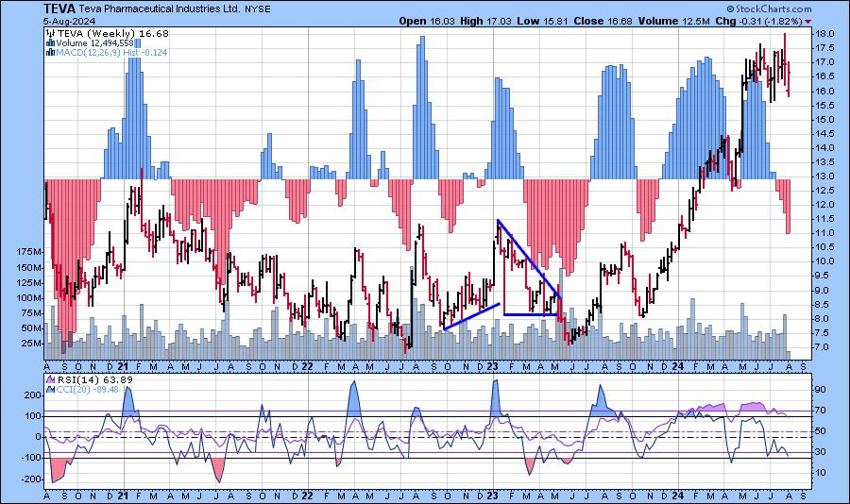Click the 22 year marker on the top axis
850x504 pixels.
(x=307, y=364)
